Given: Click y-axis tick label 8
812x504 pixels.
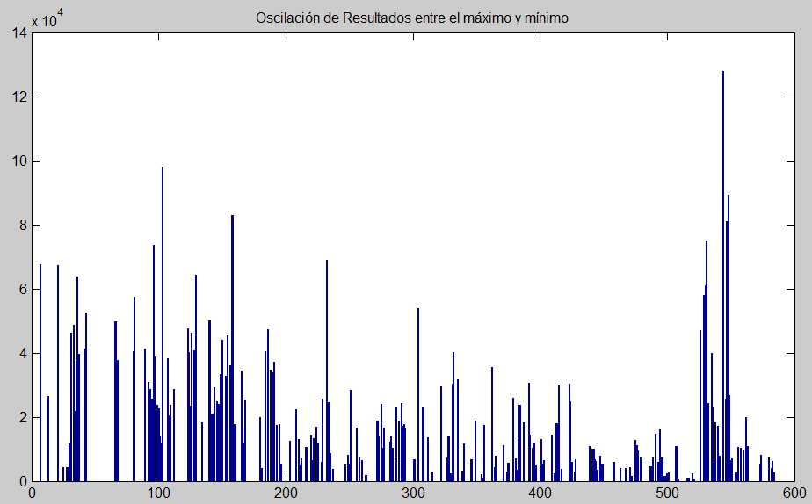Looking at the screenshot, I should coord(23,226).
